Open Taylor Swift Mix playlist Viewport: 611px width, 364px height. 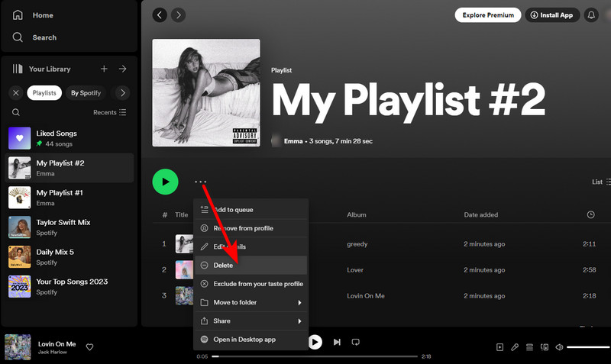70,227
